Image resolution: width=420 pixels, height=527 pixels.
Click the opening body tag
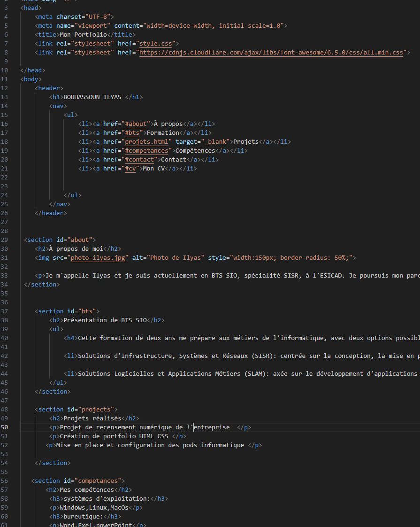pos(31,79)
